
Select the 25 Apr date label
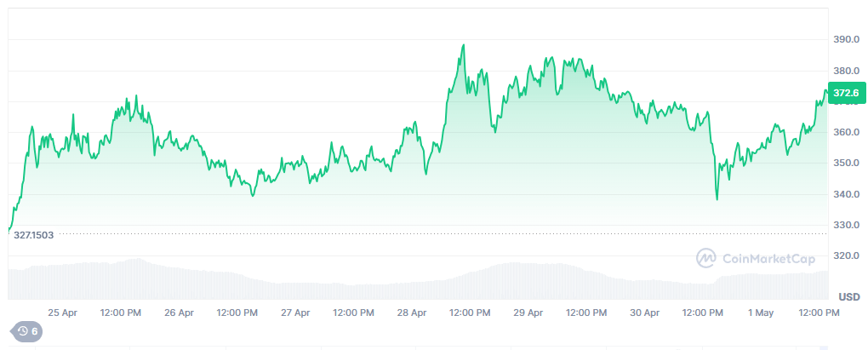[x=63, y=313]
